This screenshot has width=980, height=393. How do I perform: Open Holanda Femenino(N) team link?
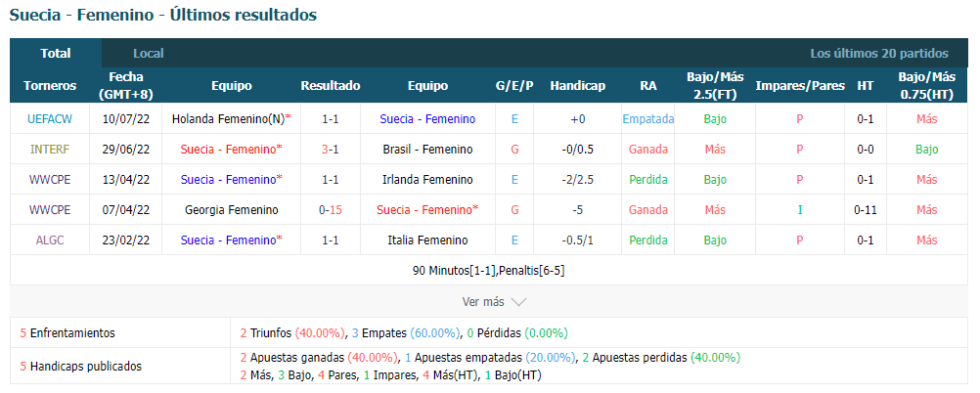click(228, 118)
